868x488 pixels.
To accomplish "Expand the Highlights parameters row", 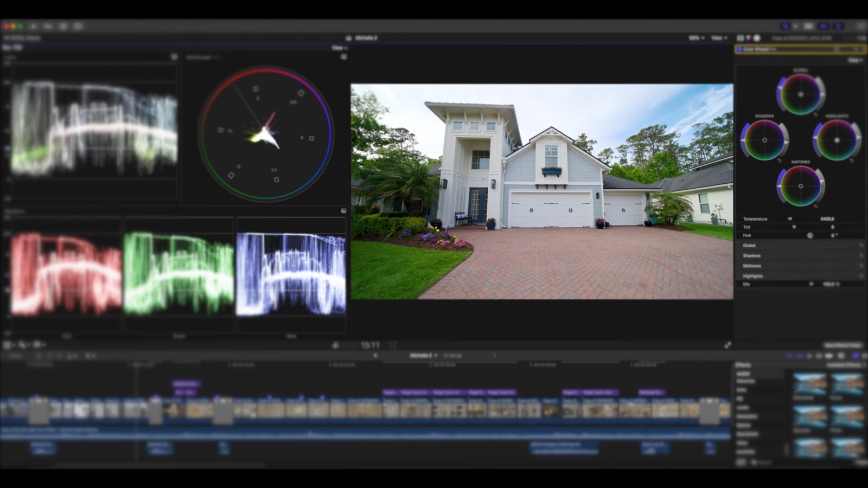I will 752,276.
